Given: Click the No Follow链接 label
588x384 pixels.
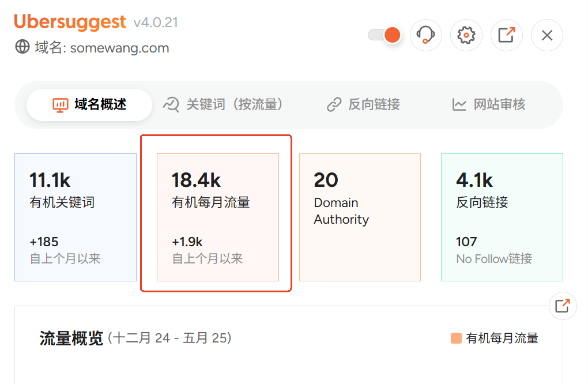Looking at the screenshot, I should tap(494, 259).
